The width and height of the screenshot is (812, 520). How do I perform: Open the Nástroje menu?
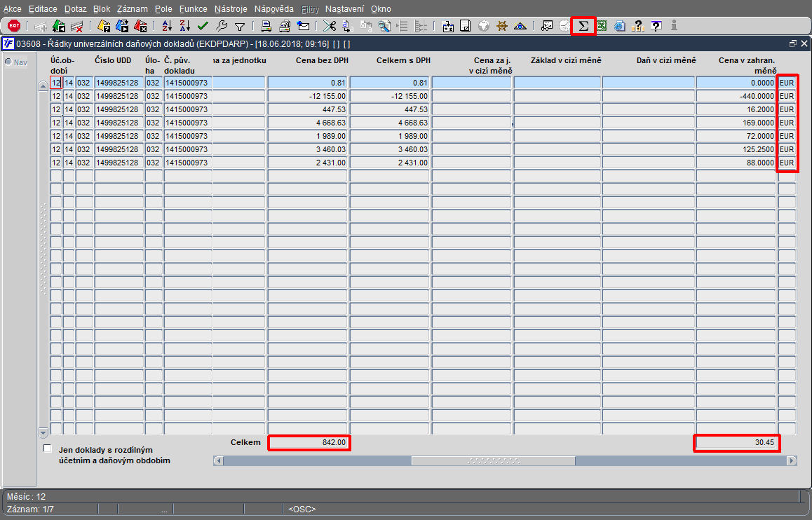(x=231, y=9)
